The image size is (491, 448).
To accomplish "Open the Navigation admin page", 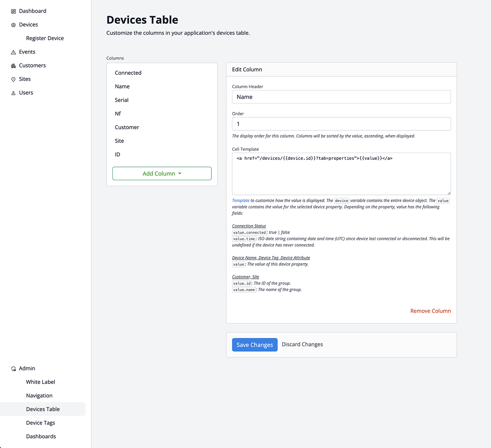I will 39,395.
